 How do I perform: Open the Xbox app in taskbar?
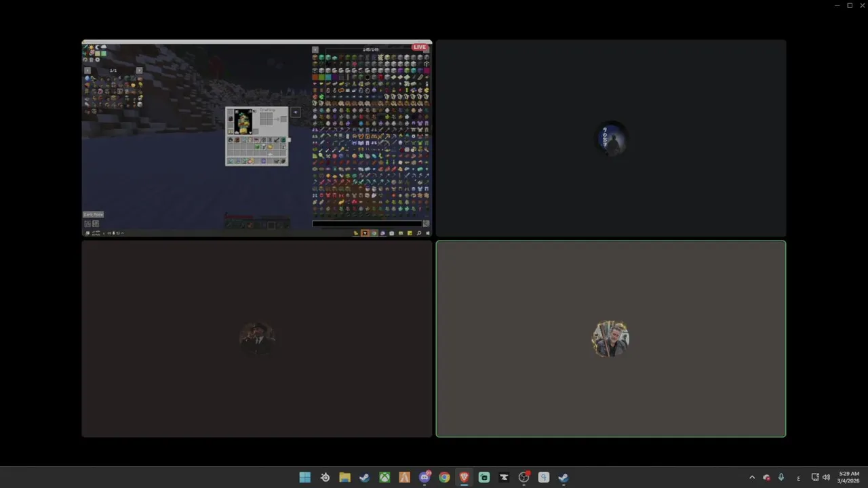(384, 477)
